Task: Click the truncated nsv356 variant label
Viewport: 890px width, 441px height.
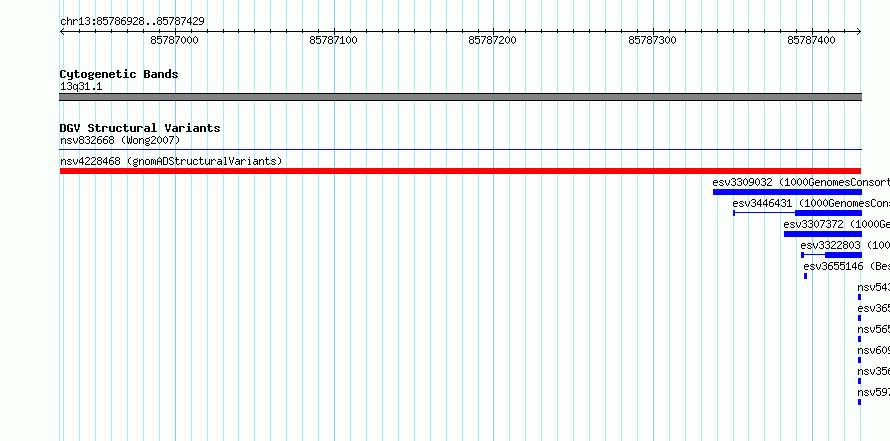Action: (x=874, y=371)
